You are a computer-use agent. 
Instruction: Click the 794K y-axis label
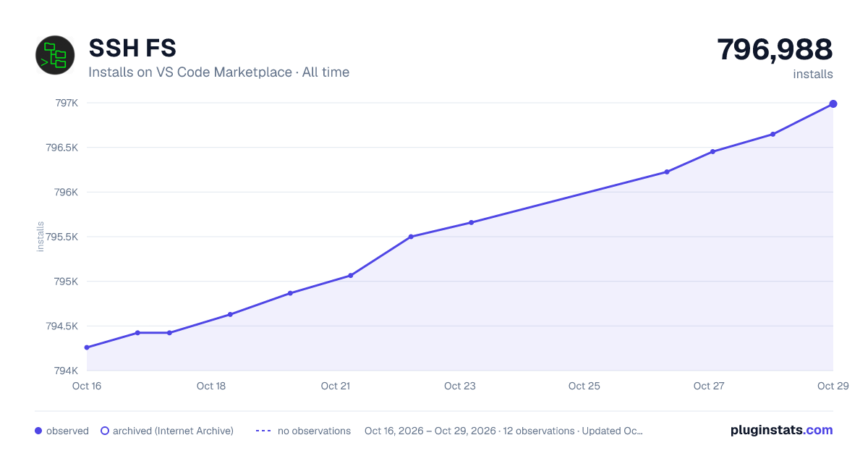coord(67,371)
